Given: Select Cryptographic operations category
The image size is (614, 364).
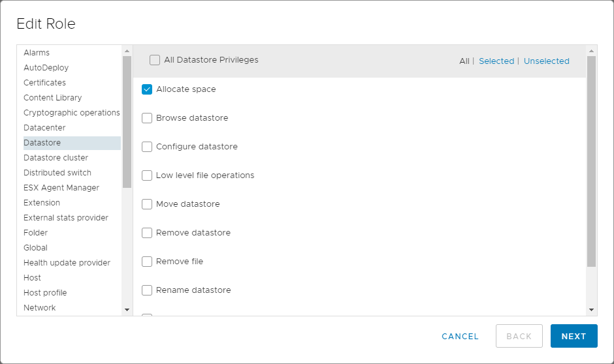Looking at the screenshot, I should [x=71, y=113].
